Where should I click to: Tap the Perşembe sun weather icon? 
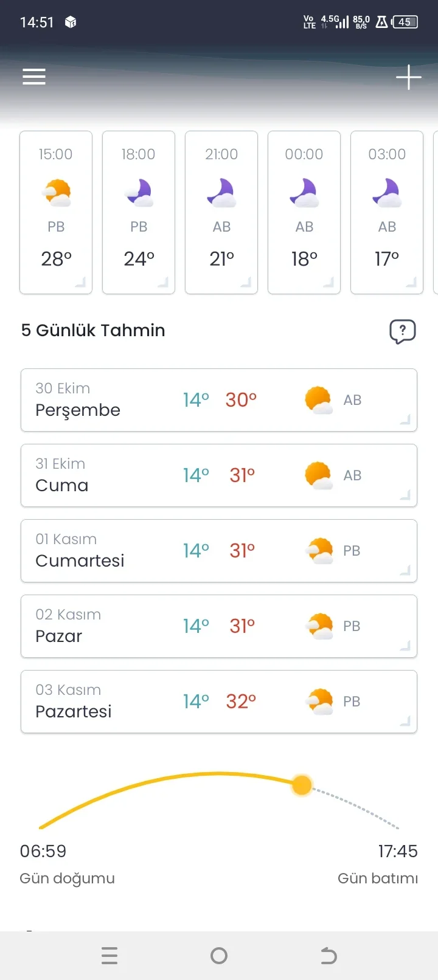pos(318,400)
